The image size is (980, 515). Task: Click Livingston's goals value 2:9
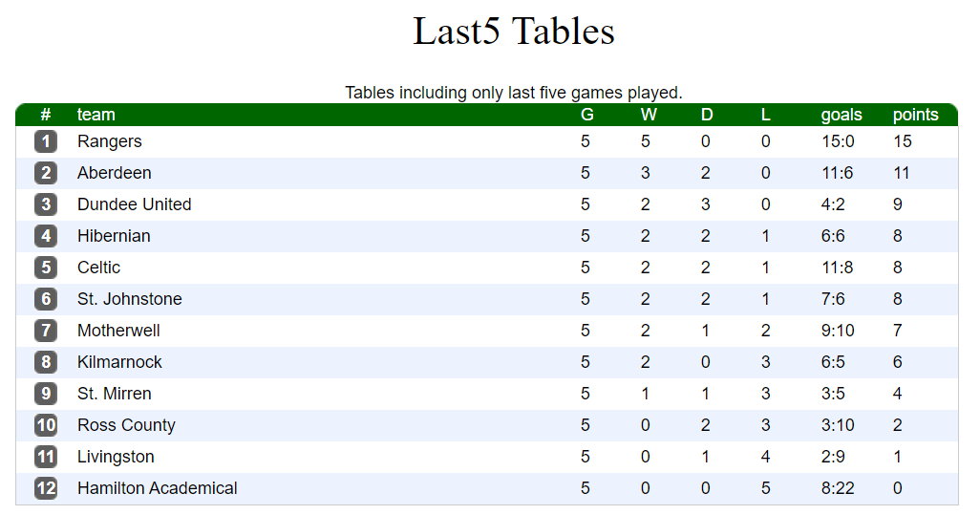[x=833, y=457]
